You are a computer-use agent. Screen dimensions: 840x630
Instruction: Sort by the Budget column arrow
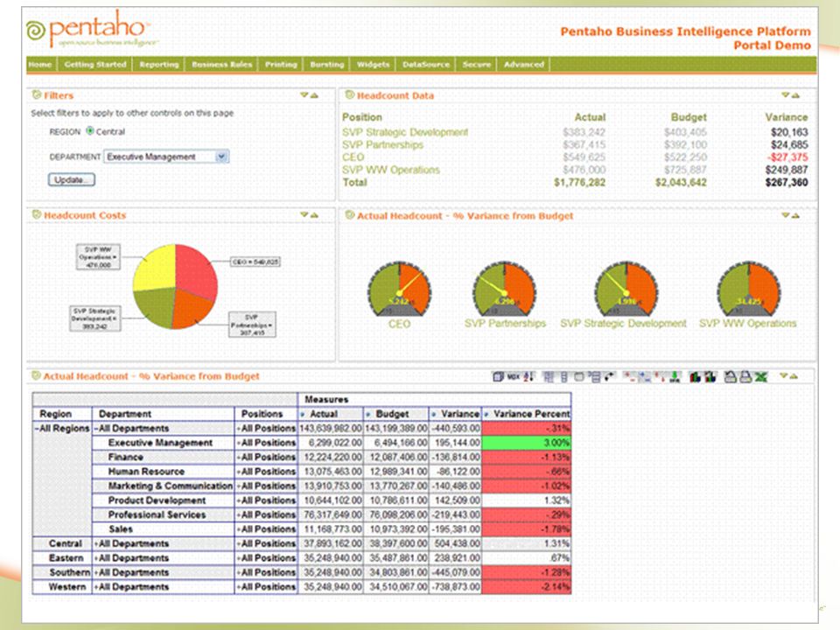tap(368, 415)
